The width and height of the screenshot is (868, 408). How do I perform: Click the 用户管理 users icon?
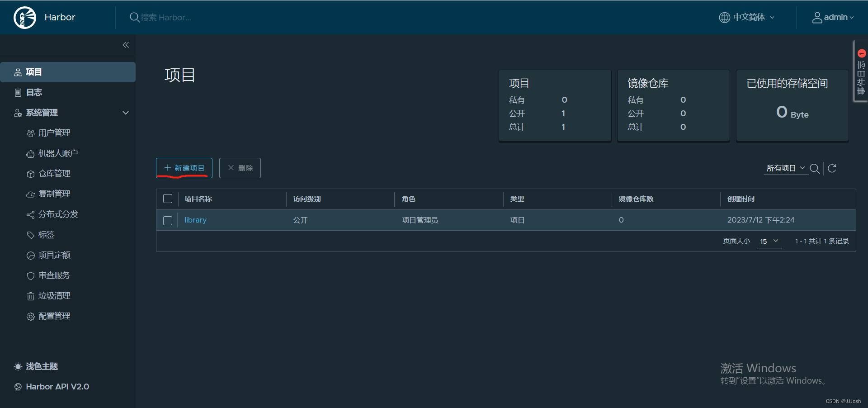pos(30,133)
